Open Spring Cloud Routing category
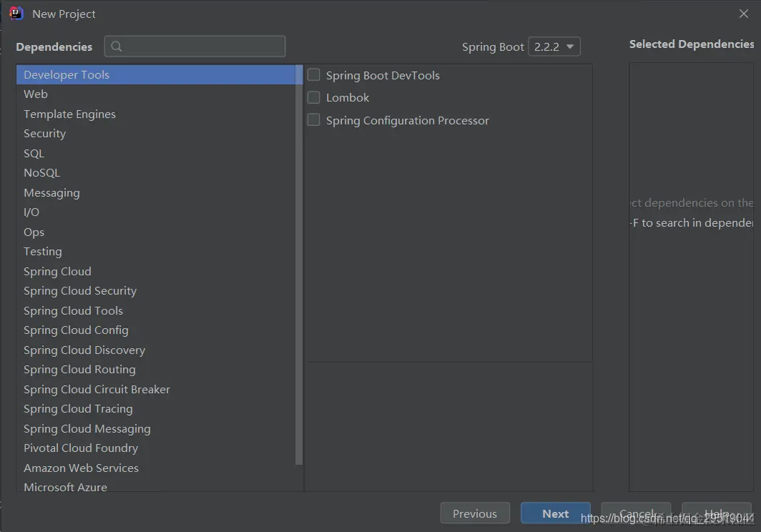This screenshot has height=532, width=761. click(156, 370)
